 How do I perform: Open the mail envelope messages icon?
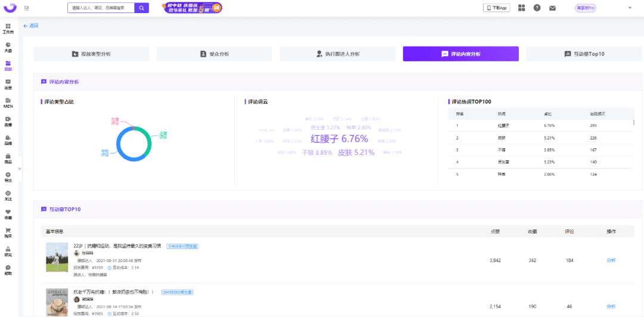(552, 8)
